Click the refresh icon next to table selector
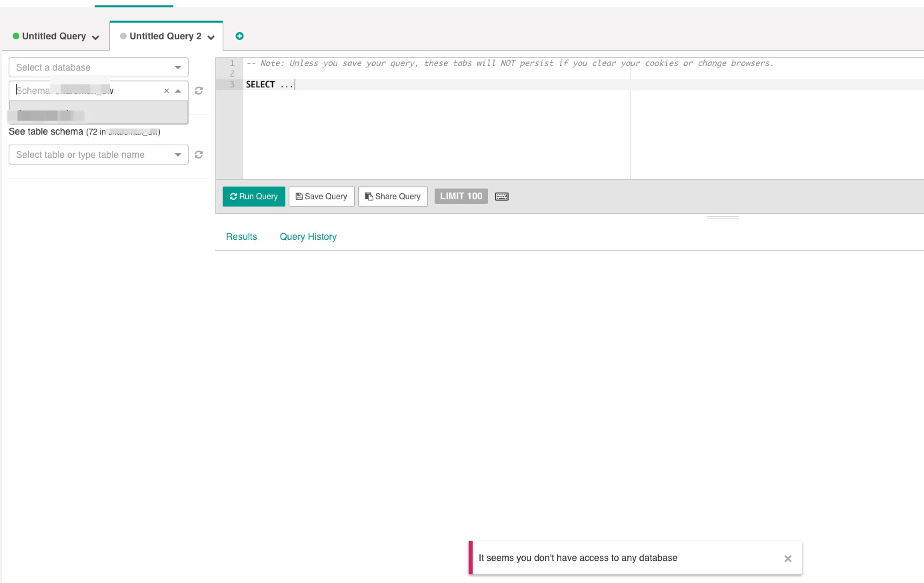The height and width of the screenshot is (583, 924). click(199, 155)
